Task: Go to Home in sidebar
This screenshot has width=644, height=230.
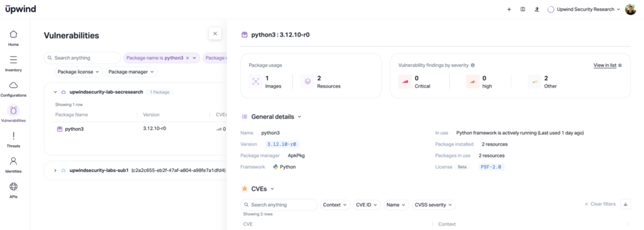Action: point(13,34)
